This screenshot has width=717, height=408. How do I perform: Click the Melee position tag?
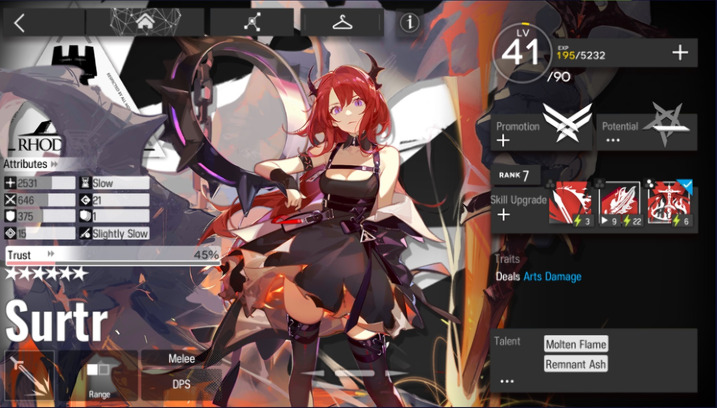tap(181, 359)
